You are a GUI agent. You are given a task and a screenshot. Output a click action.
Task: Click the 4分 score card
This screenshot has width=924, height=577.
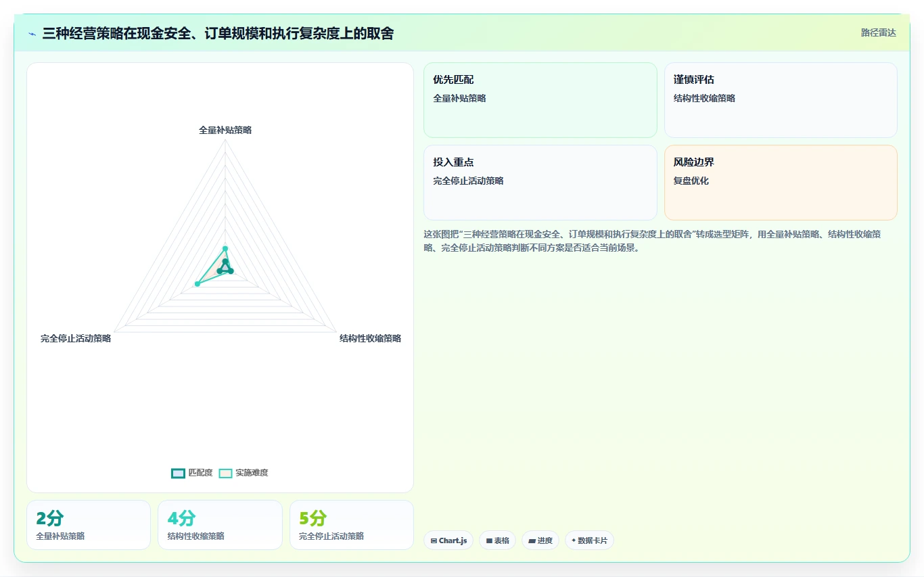pyautogui.click(x=220, y=525)
